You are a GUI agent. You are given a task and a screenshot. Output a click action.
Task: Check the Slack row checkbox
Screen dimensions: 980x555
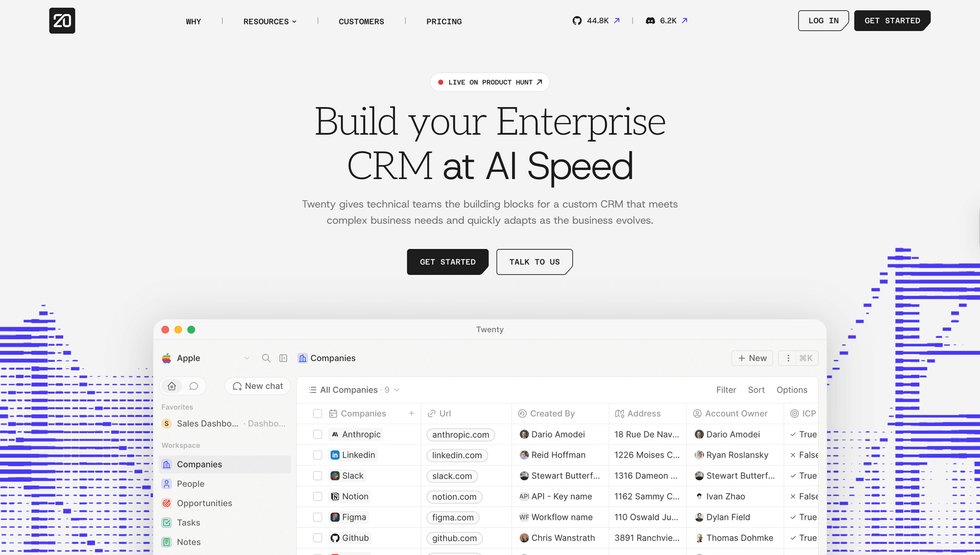317,476
